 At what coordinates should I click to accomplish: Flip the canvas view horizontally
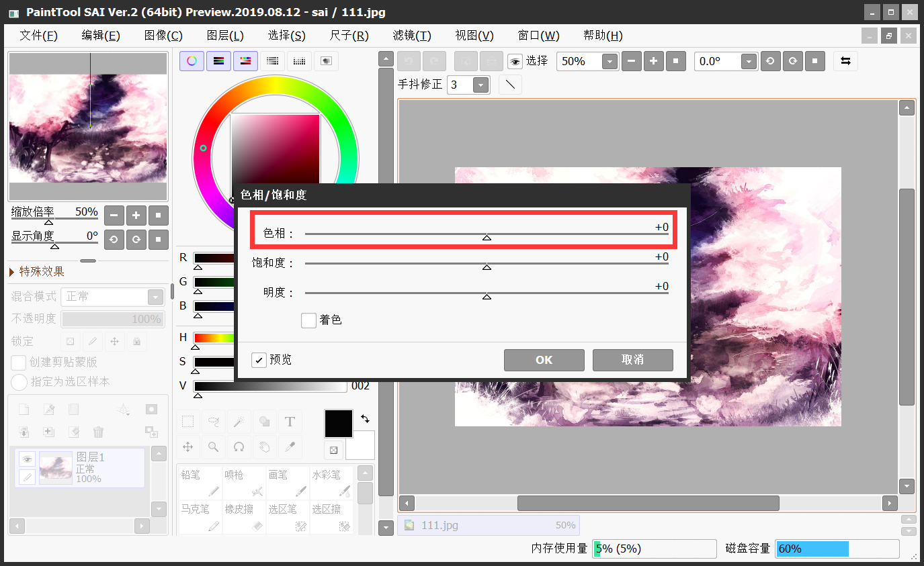point(845,61)
